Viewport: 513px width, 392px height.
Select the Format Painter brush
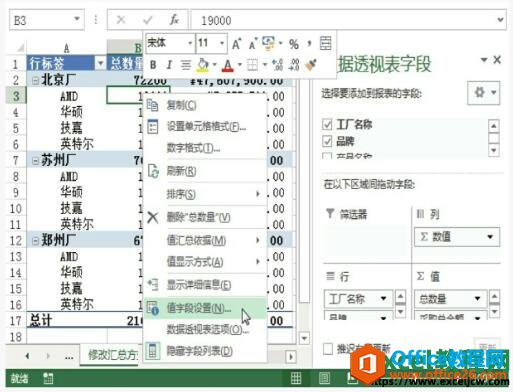pos(311,65)
